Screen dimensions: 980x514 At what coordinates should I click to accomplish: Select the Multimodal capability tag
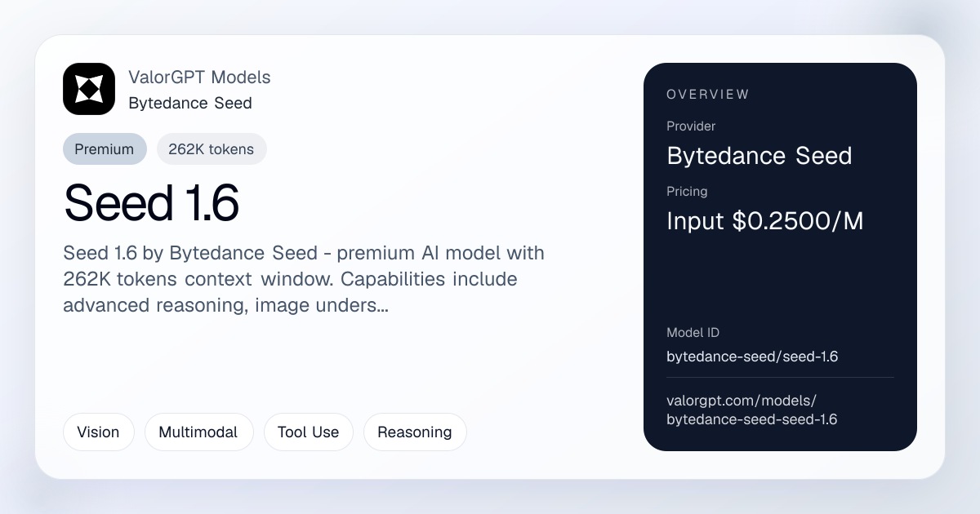(x=198, y=432)
